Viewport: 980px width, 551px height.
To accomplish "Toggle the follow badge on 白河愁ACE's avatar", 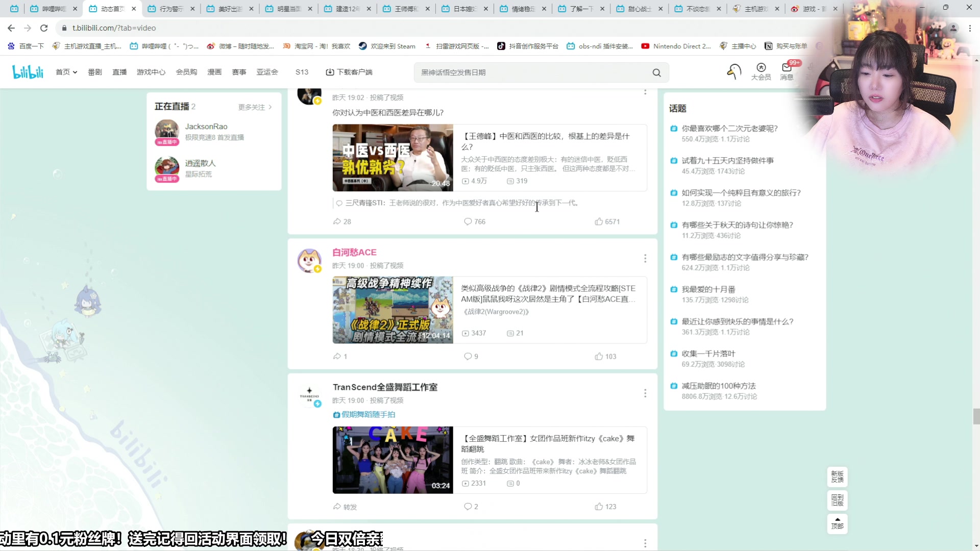I will coord(317,269).
